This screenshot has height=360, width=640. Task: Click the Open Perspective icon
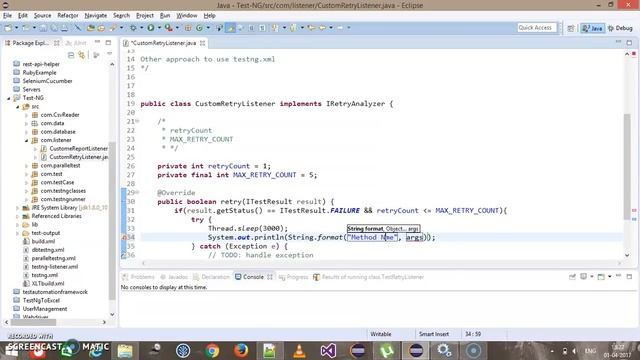571,28
